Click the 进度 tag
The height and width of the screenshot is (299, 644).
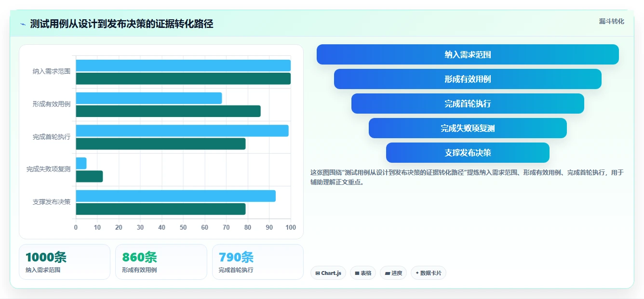[393, 273]
